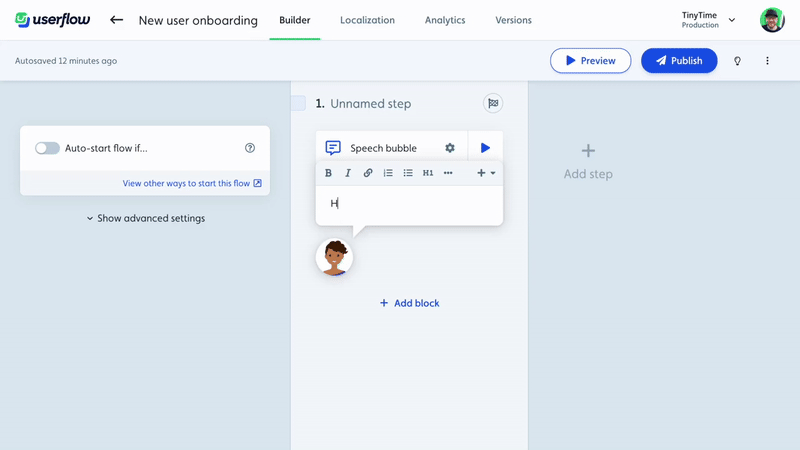Click the Autosaved 12 minutes ago status
Viewport: 800px width, 450px height.
coord(66,61)
